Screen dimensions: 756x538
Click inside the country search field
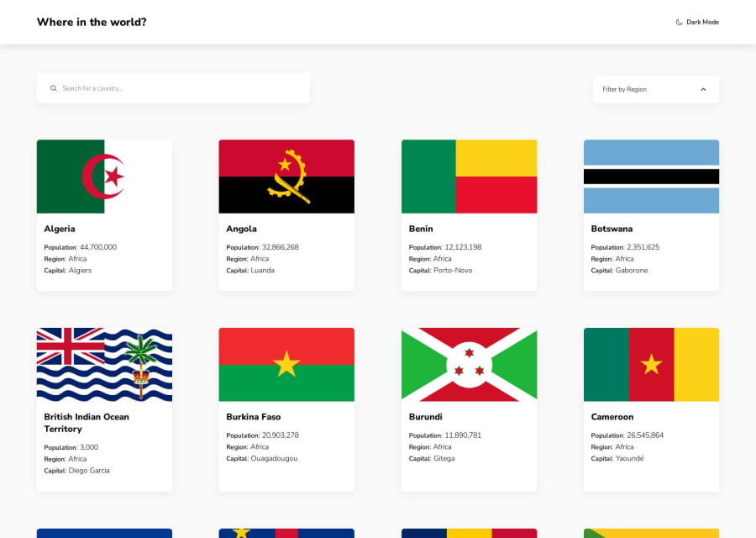168,88
